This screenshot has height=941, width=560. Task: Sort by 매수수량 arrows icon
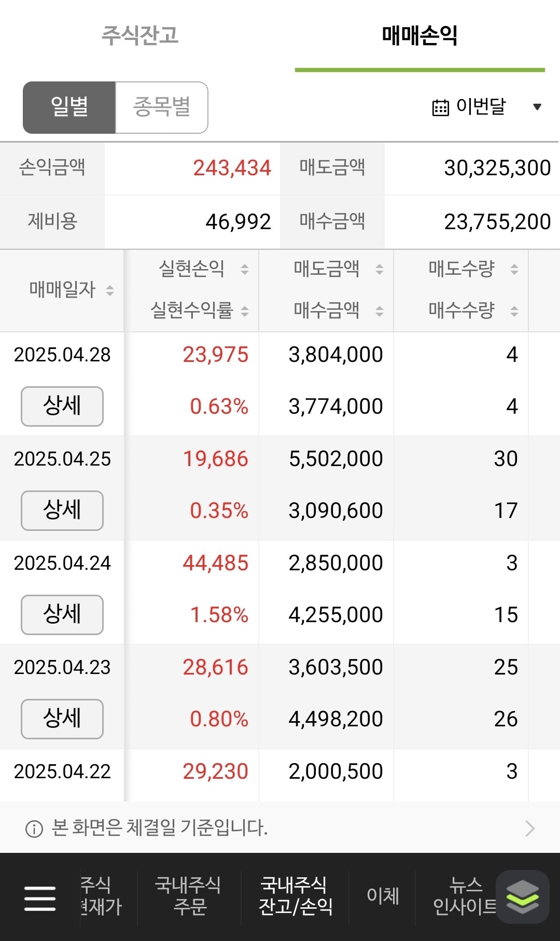[514, 311]
